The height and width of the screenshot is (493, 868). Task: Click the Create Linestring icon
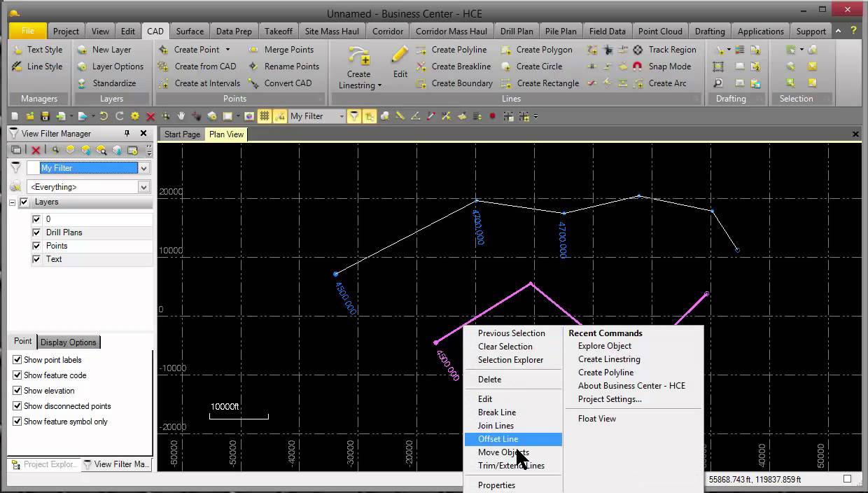[358, 56]
